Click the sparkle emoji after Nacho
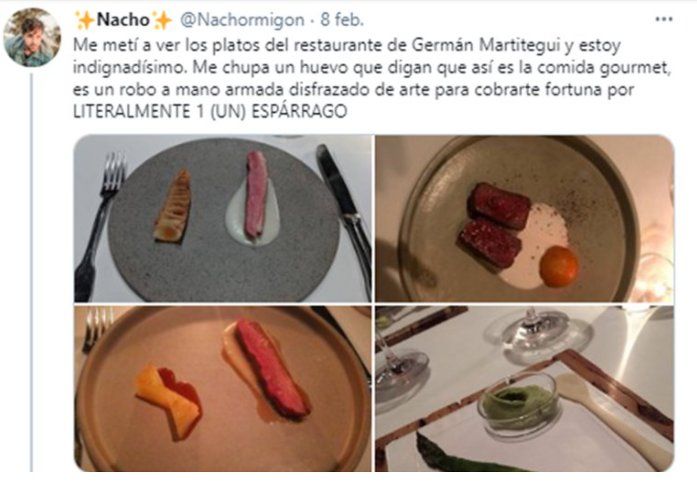The image size is (697, 491). click(x=162, y=20)
